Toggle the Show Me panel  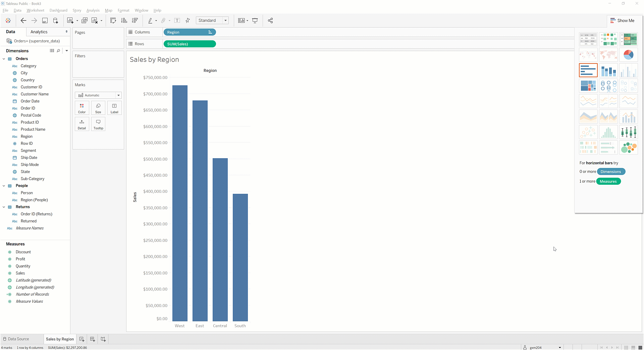(622, 20)
